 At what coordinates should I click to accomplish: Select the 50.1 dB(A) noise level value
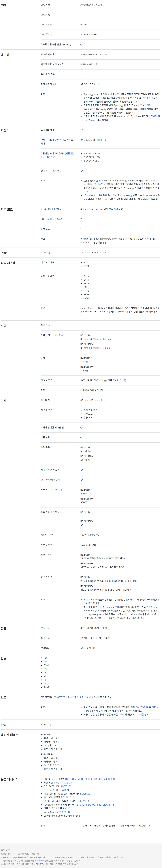pos(86,451)
